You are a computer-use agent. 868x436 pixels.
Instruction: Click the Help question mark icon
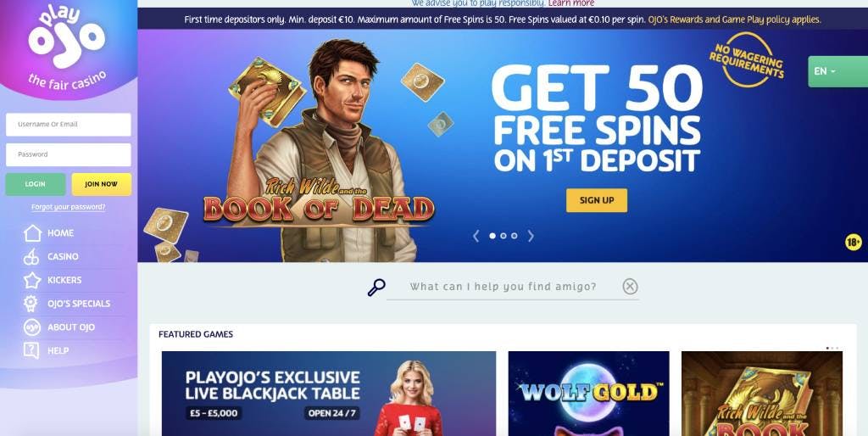[31, 350]
